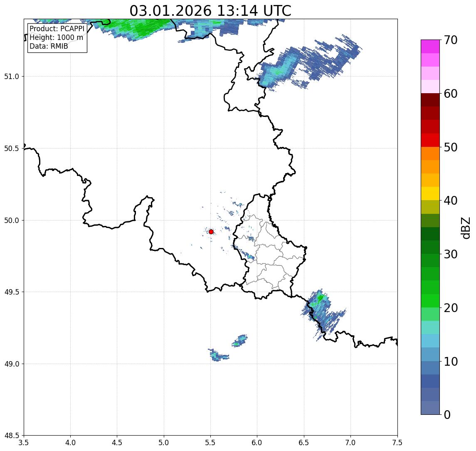Click the colorbar tick value 20

451,307
